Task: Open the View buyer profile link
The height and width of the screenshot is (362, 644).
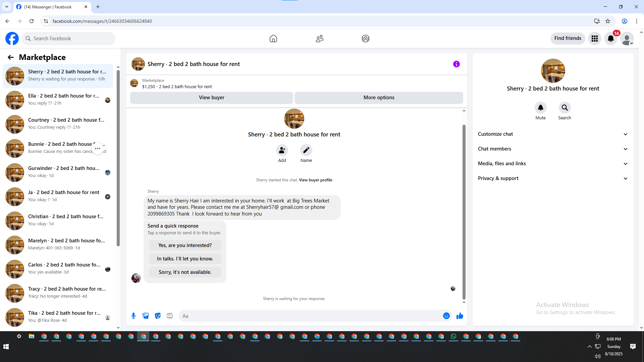Action: tap(315, 180)
